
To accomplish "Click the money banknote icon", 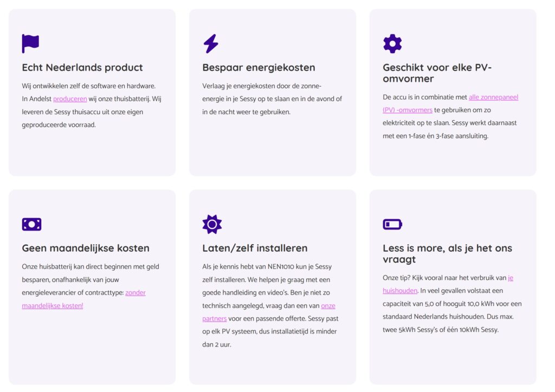I will 31,224.
